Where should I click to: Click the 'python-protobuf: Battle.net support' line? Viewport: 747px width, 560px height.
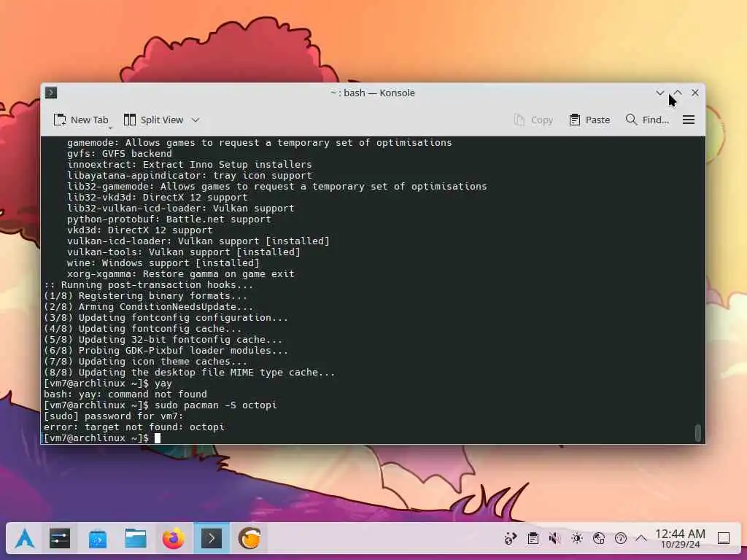(x=169, y=219)
